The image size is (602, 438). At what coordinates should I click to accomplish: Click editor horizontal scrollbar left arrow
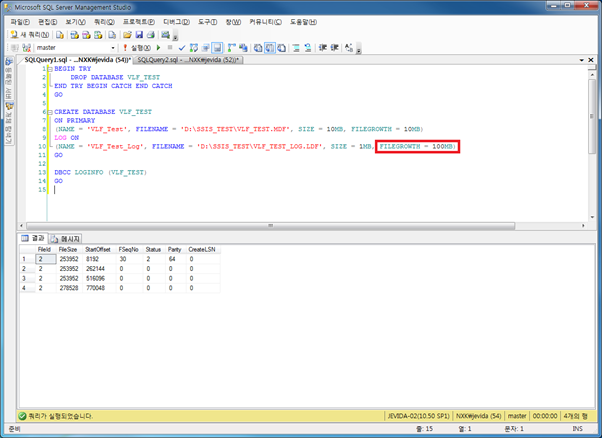pos(22,226)
